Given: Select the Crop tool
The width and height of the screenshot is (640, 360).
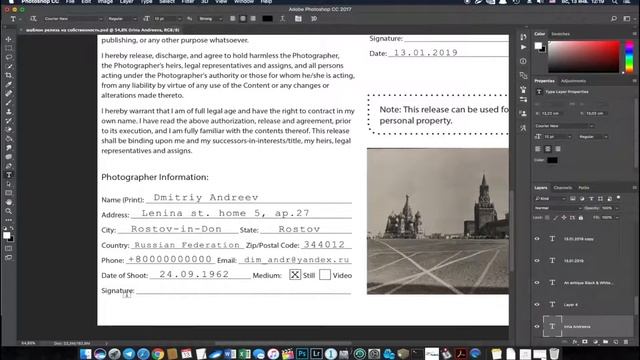Looking at the screenshot, I should [x=9, y=76].
